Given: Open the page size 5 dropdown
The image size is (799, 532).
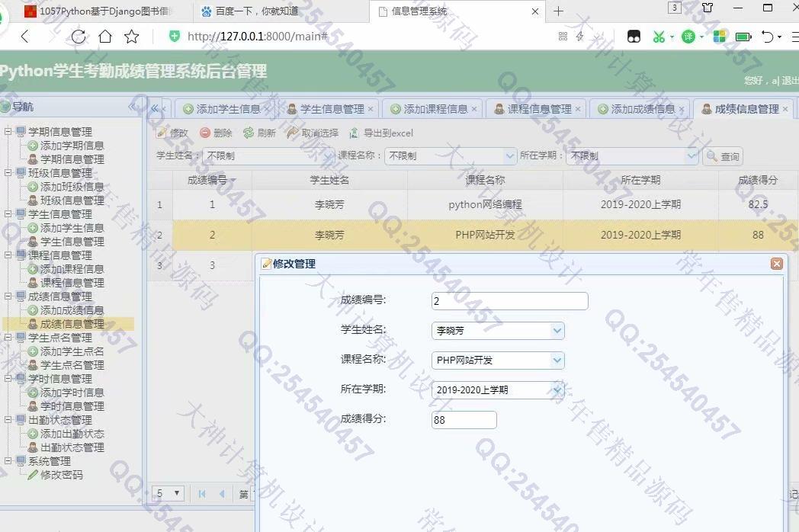Looking at the screenshot, I should coord(168,493).
